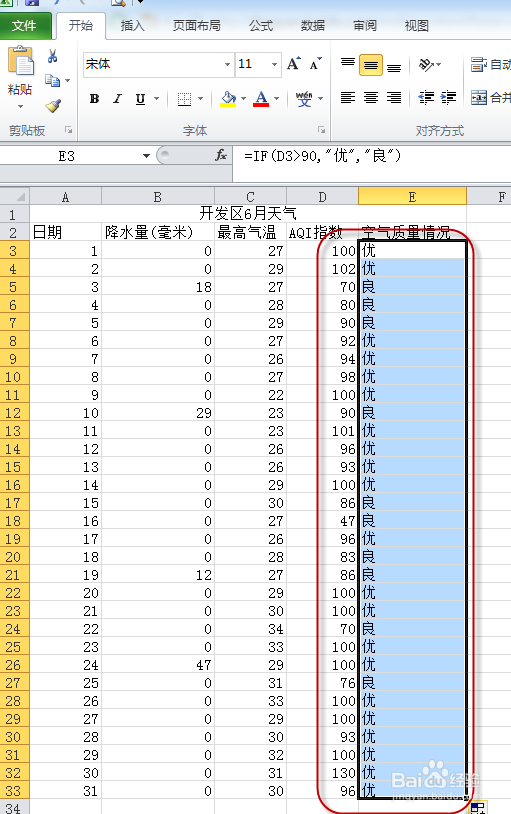Apply yellow fill color bucket
The image size is (511, 814).
[228, 99]
